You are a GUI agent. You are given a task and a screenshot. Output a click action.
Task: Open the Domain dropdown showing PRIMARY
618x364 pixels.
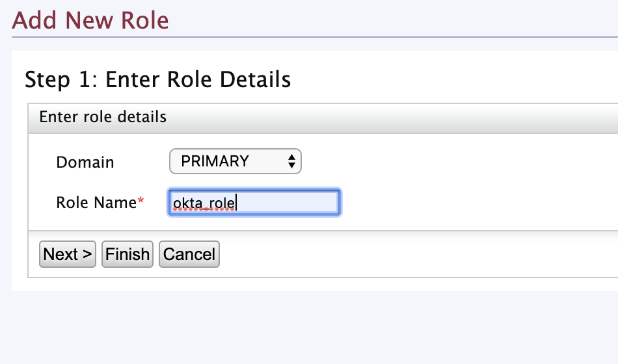coord(234,161)
